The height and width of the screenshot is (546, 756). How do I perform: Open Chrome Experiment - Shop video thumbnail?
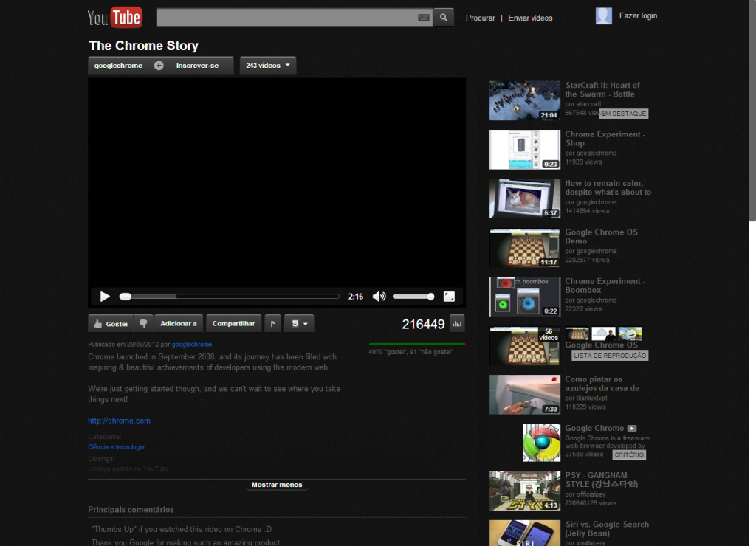tap(525, 149)
